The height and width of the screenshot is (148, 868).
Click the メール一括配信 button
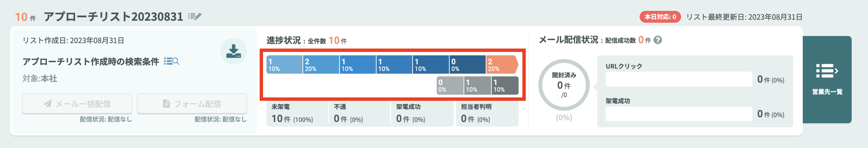coord(77,104)
